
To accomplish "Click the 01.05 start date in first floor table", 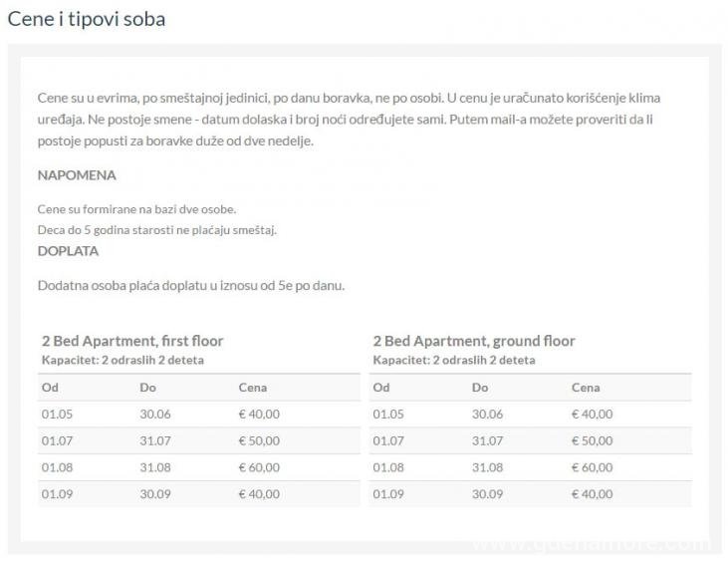I will coord(57,414).
